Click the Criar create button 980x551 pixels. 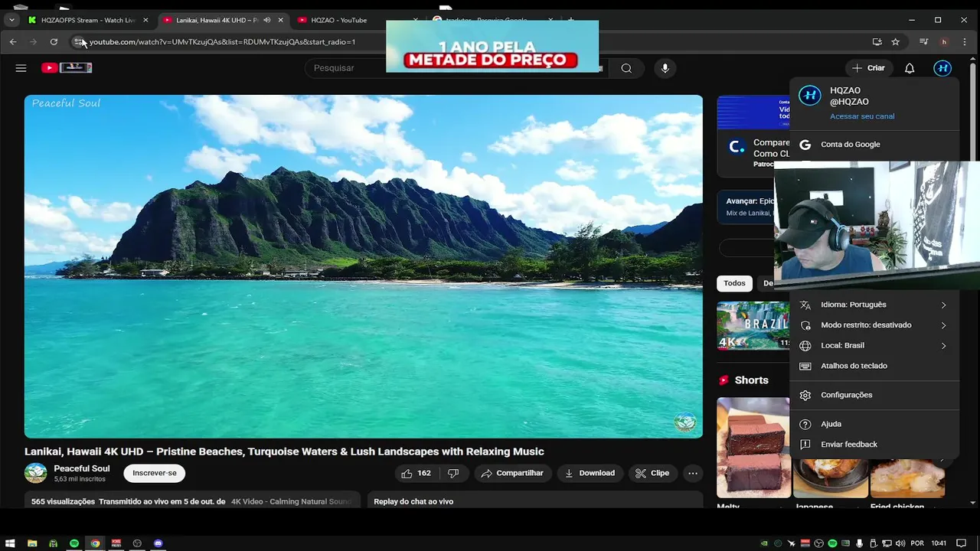click(869, 68)
